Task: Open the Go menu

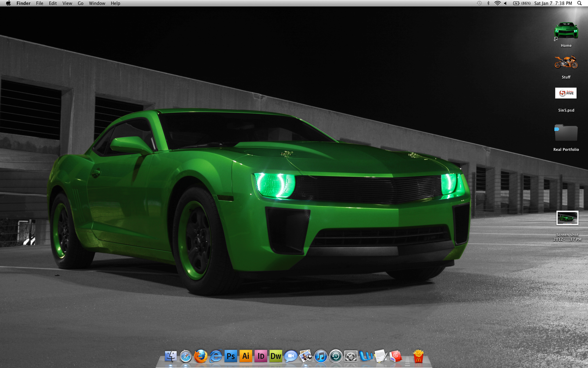Action: coord(80,3)
